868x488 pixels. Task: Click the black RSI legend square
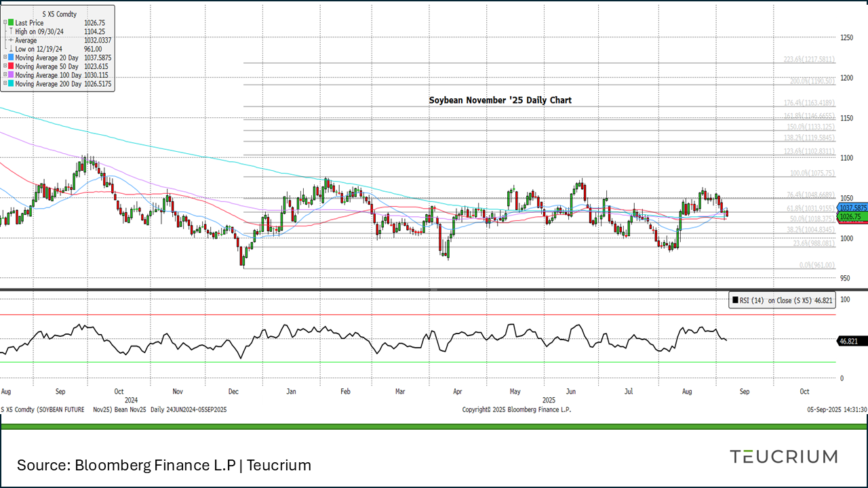tap(735, 300)
